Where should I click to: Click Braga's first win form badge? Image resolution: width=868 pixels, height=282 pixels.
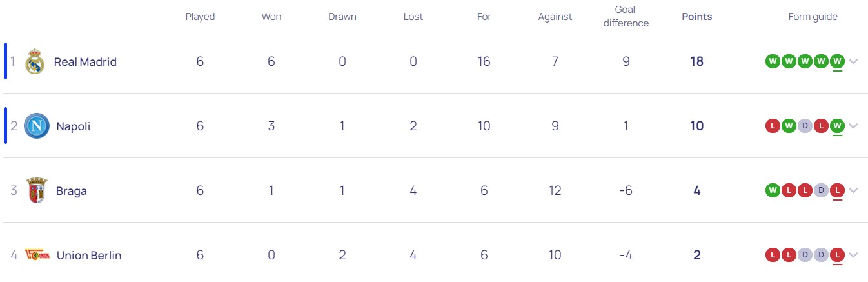(772, 191)
